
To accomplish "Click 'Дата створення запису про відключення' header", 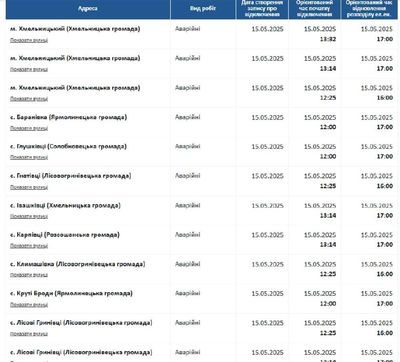I will coord(262,8).
